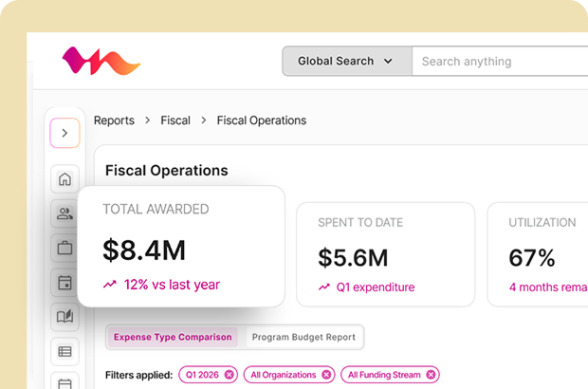588x389 pixels.
Task: Click the Spent to Date card
Action: tap(385, 254)
